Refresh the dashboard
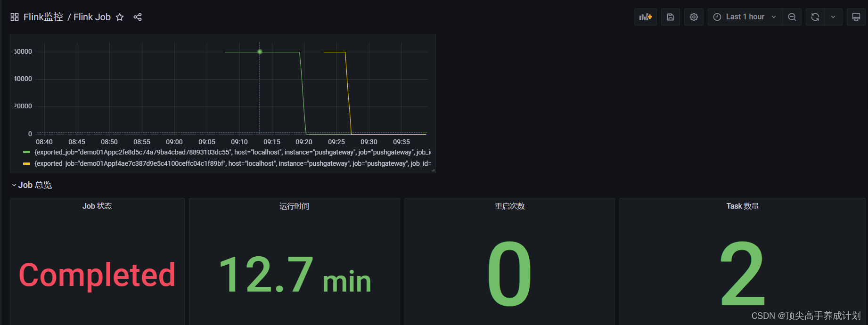 [x=815, y=17]
